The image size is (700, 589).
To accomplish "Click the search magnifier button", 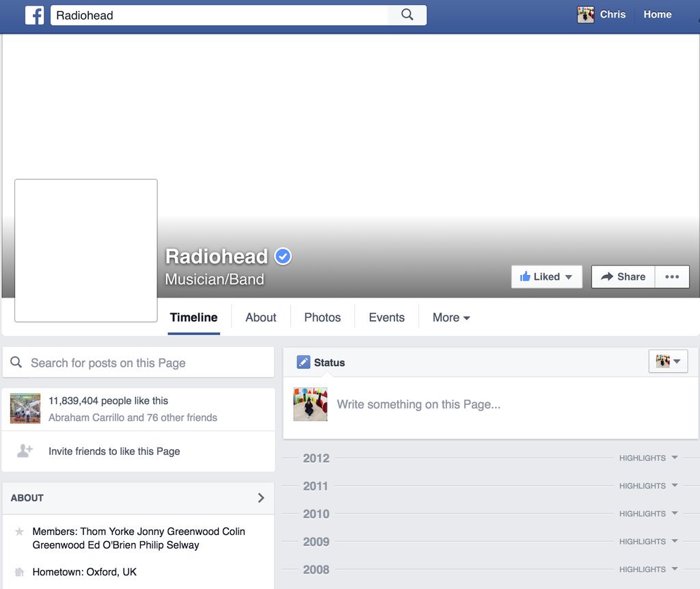I will pos(407,15).
